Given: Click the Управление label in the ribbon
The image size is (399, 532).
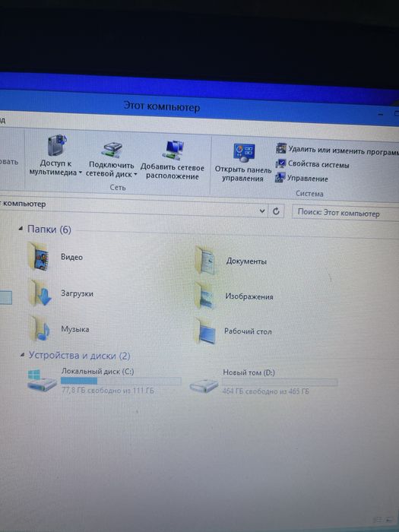Looking at the screenshot, I should (307, 179).
